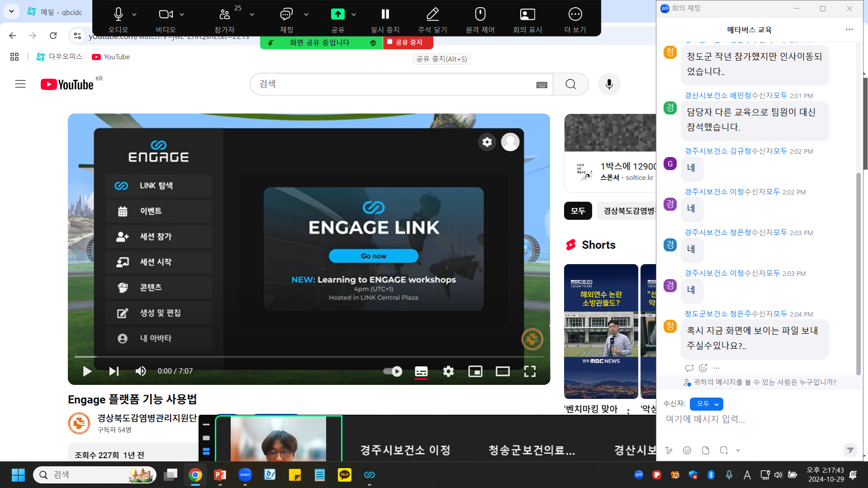Switch to theater mode
Screen dimensions: 868x488
pos(503,371)
